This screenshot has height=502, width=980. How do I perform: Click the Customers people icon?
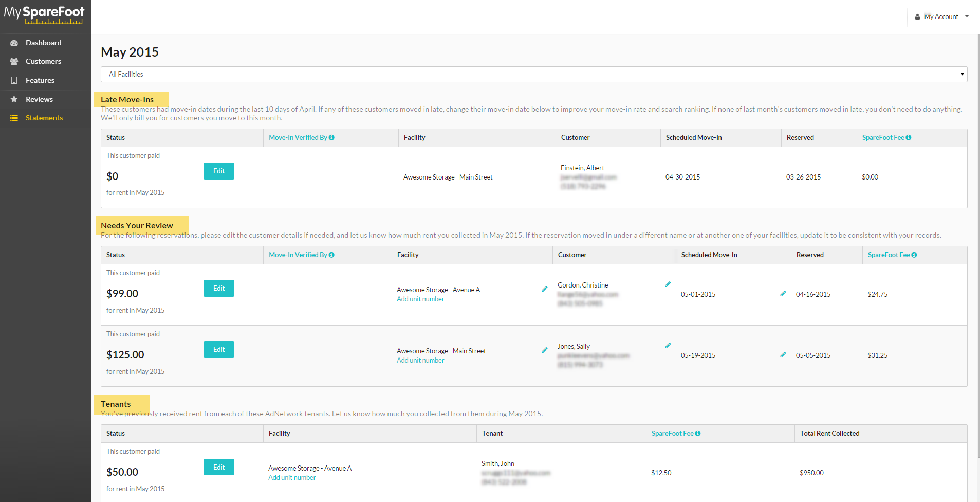coord(14,61)
